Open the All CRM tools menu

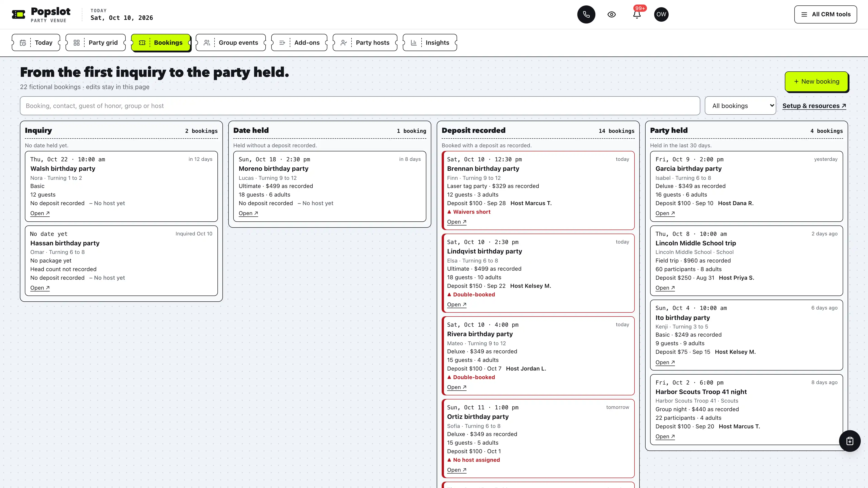[825, 14]
